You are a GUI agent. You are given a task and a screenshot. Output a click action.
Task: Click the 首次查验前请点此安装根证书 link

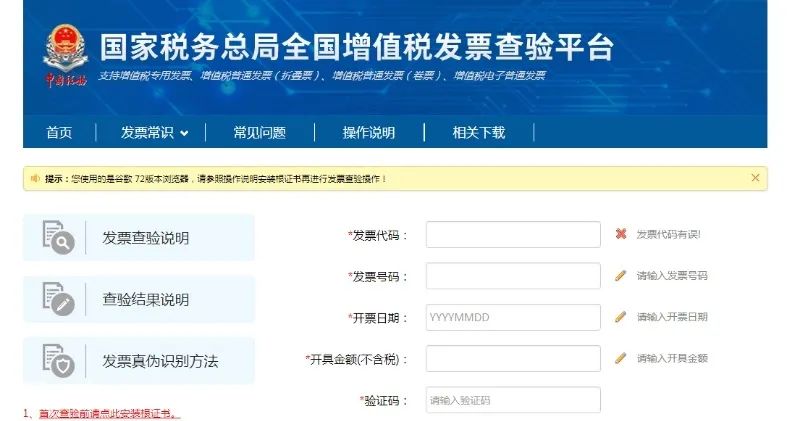109,414
